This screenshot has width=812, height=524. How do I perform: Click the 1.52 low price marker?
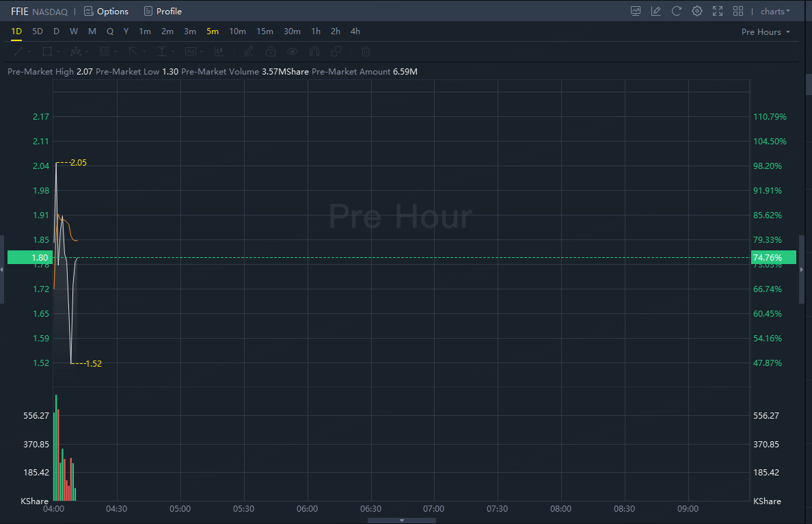93,364
